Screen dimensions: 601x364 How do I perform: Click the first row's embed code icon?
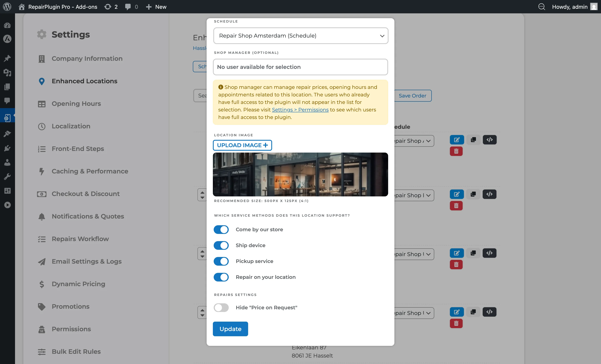point(490,140)
